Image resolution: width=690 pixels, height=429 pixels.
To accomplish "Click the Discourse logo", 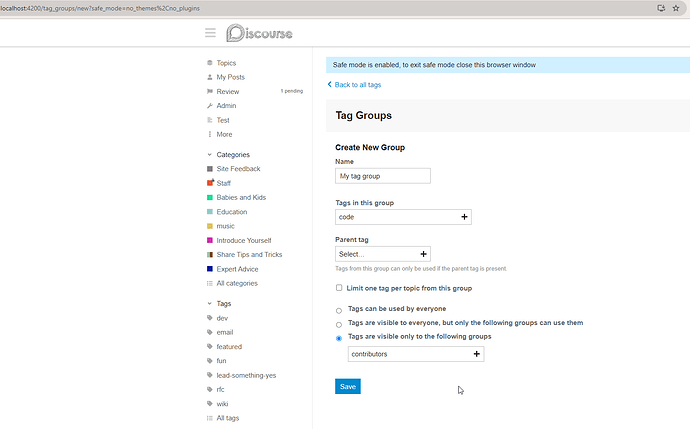I will 259,33.
